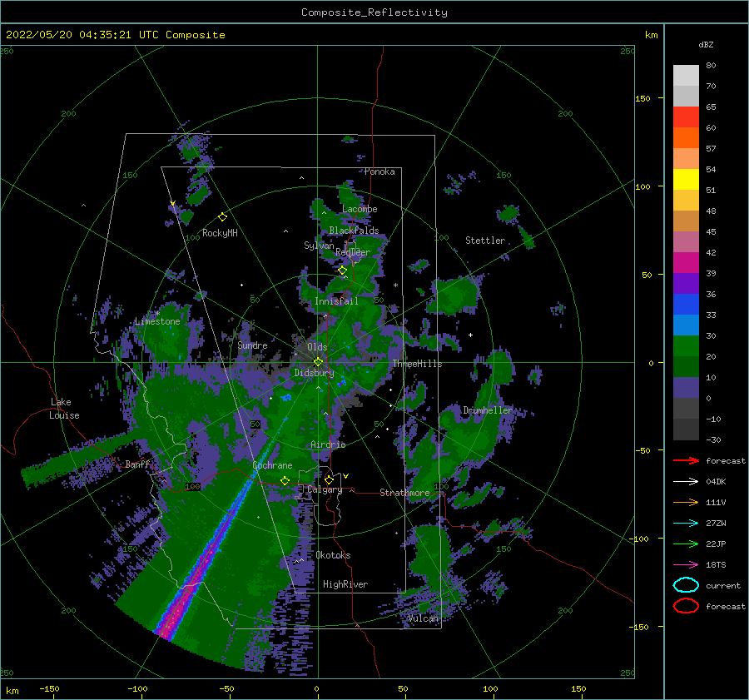Screen dimensions: 749x700
Task: Click the yellow diamond marker below RedDeer
Action: 342,271
